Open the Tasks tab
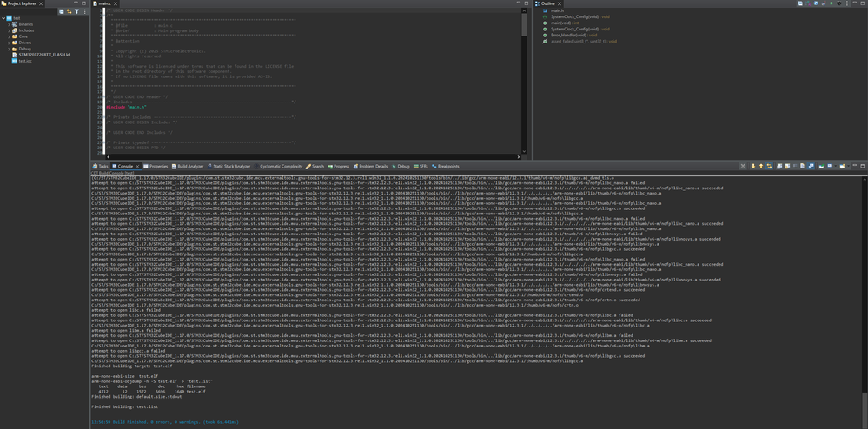 click(101, 166)
